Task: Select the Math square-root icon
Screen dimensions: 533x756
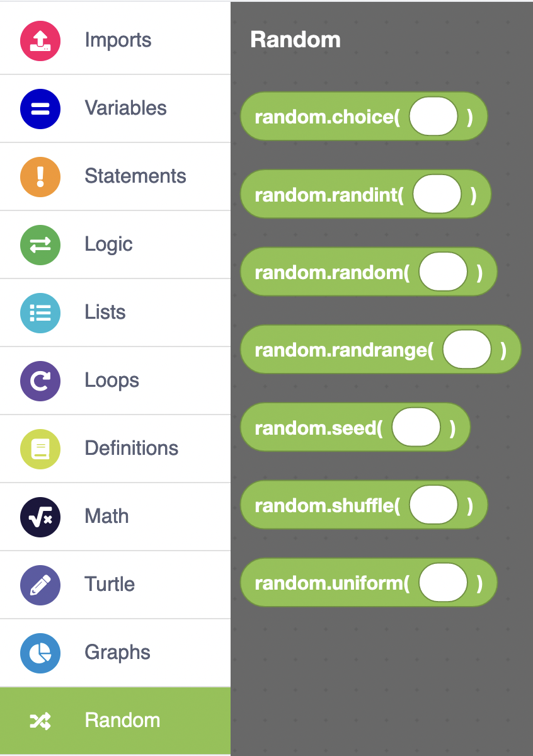Action: pyautogui.click(x=40, y=517)
